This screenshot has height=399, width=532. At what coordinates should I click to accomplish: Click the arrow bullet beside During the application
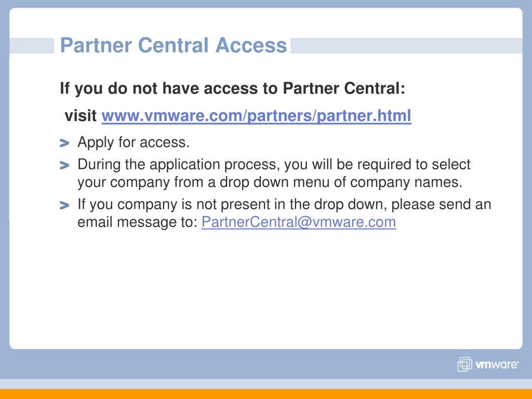click(64, 165)
